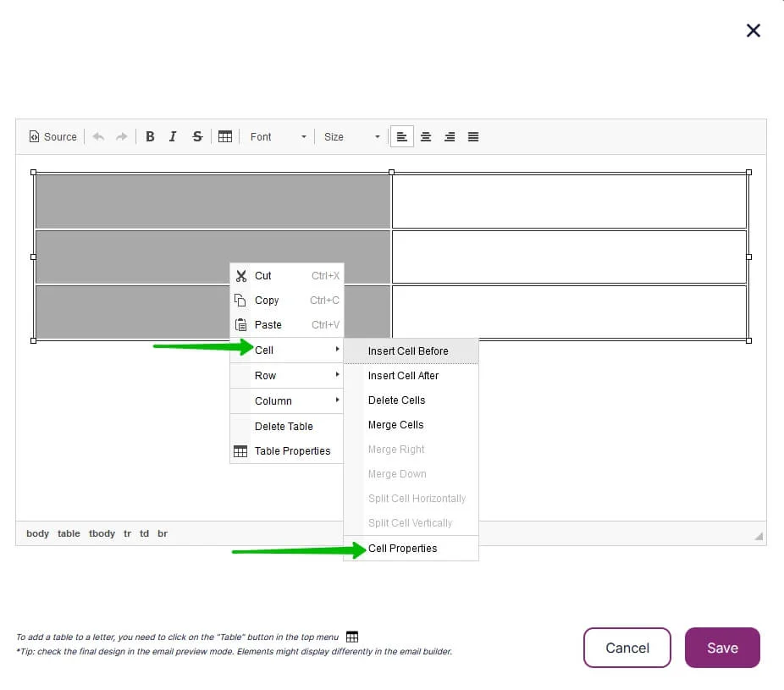
Task: Click the table element path
Action: [x=69, y=533]
